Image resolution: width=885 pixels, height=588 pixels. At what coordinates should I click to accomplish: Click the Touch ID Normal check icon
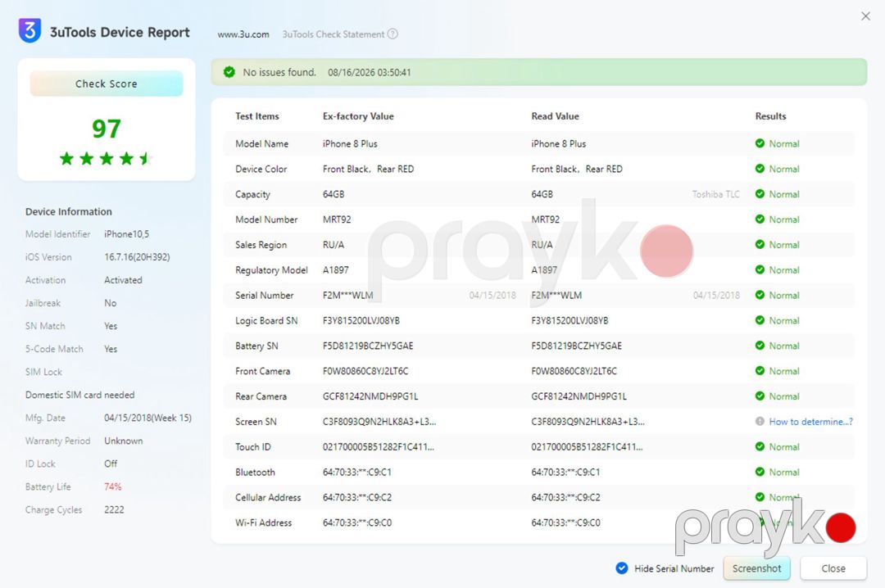pyautogui.click(x=760, y=447)
